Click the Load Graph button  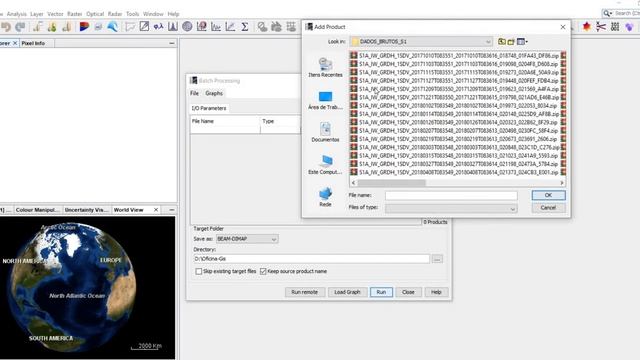(x=347, y=292)
